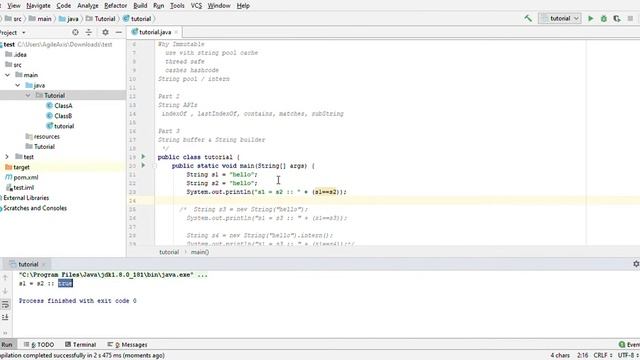640x360 pixels.
Task: Run the tutorial configuration with the green play button
Action: point(591,18)
